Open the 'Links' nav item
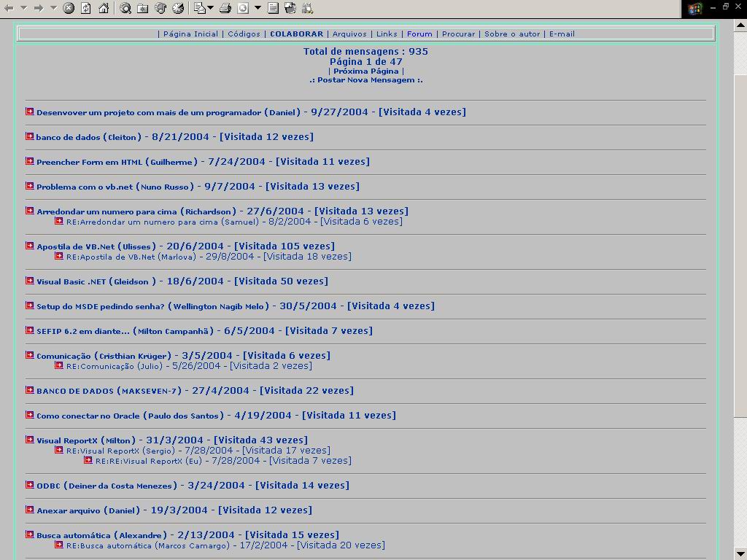The width and height of the screenshot is (747, 560). coord(387,34)
